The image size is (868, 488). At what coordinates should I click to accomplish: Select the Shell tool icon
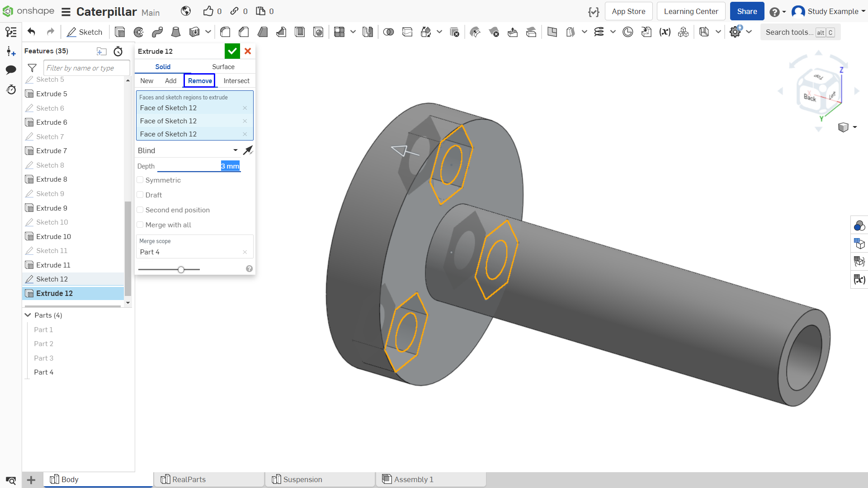coord(300,32)
